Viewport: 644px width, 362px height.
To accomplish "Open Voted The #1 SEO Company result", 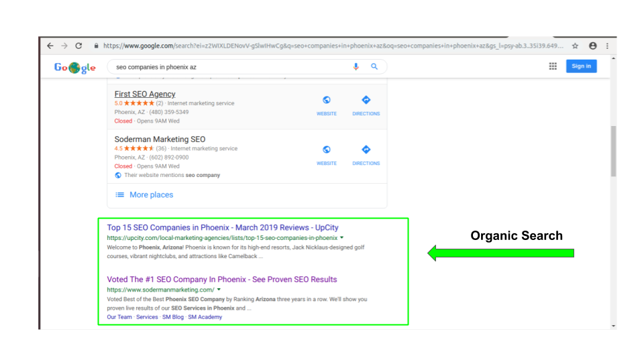I will pos(222,280).
